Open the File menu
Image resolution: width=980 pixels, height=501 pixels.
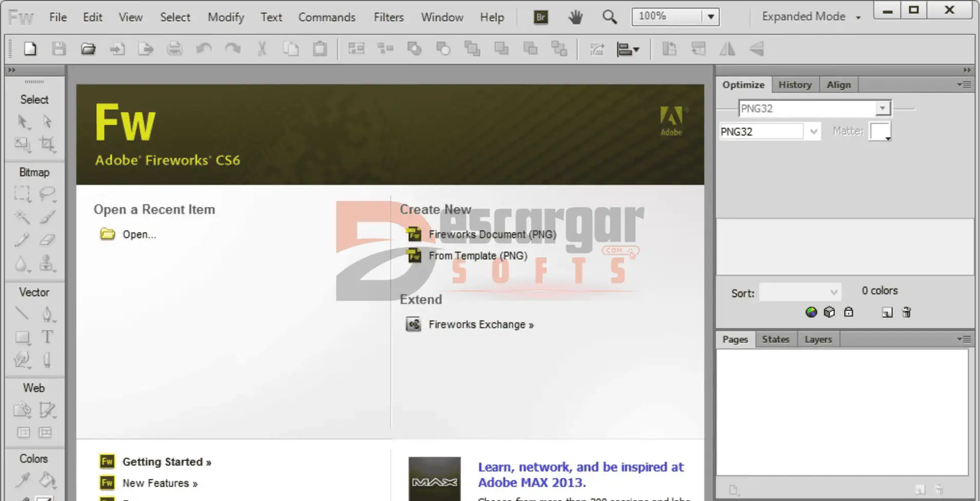click(58, 17)
